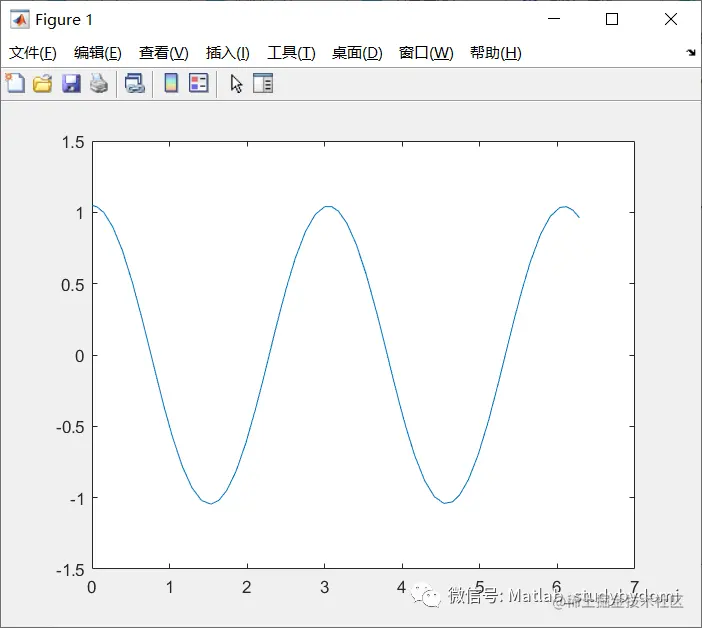Click the y-axis label 1.5
This screenshot has height=628, width=702.
pos(73,143)
